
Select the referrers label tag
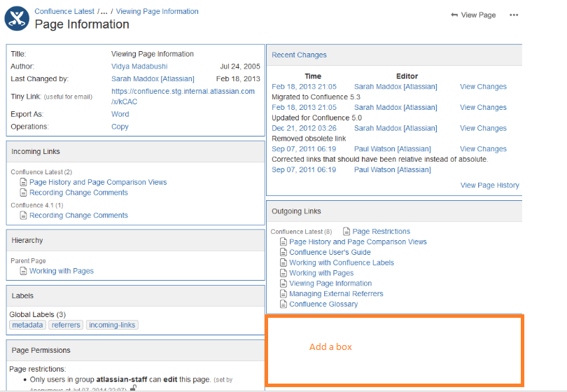click(x=66, y=325)
